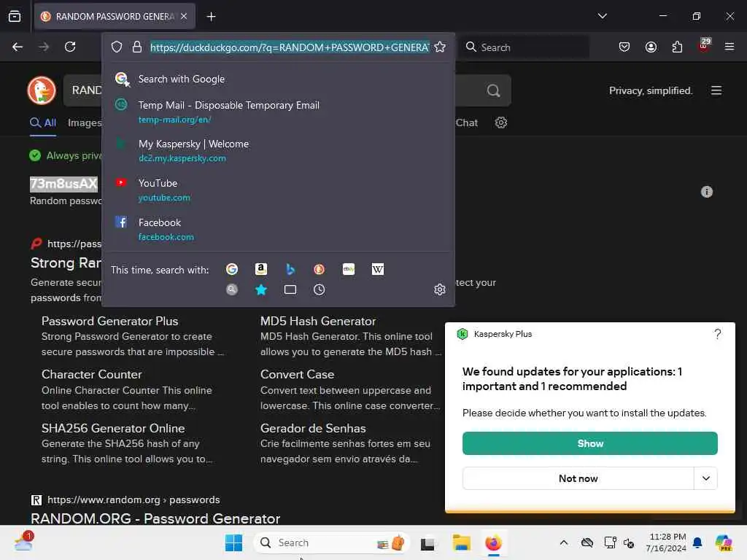Click the Windows taskbar Search box

click(x=332, y=542)
